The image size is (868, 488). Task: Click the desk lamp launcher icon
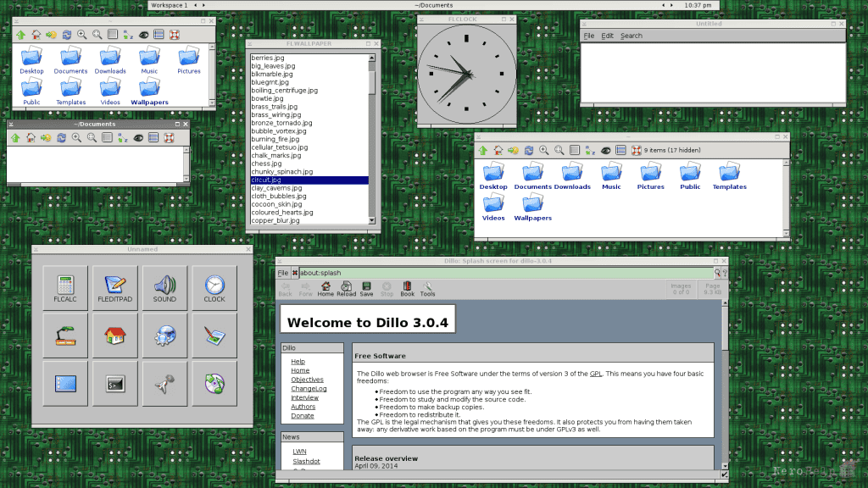(65, 335)
